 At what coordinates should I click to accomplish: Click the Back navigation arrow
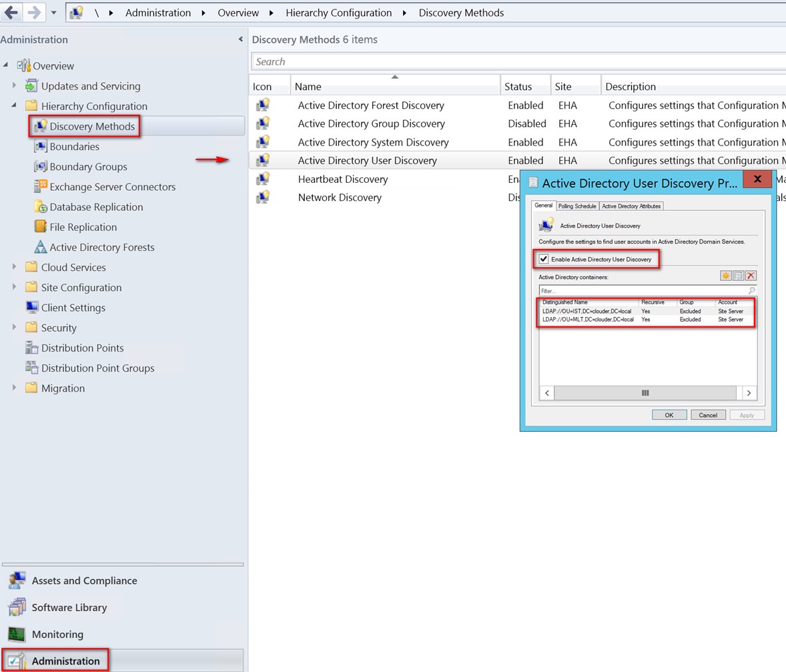(x=11, y=12)
